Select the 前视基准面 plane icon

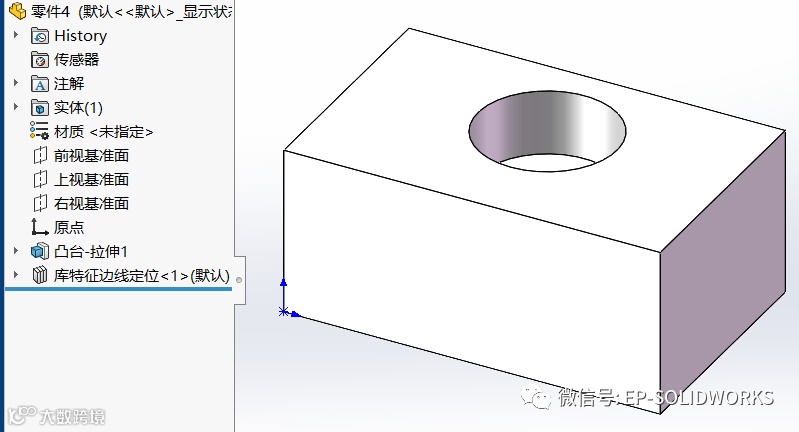click(40, 155)
